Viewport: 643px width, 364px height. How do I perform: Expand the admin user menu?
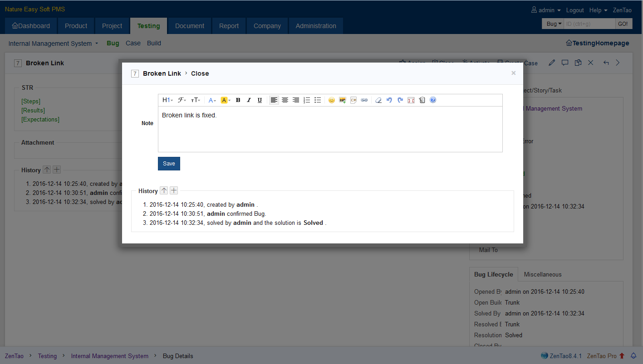[546, 10]
